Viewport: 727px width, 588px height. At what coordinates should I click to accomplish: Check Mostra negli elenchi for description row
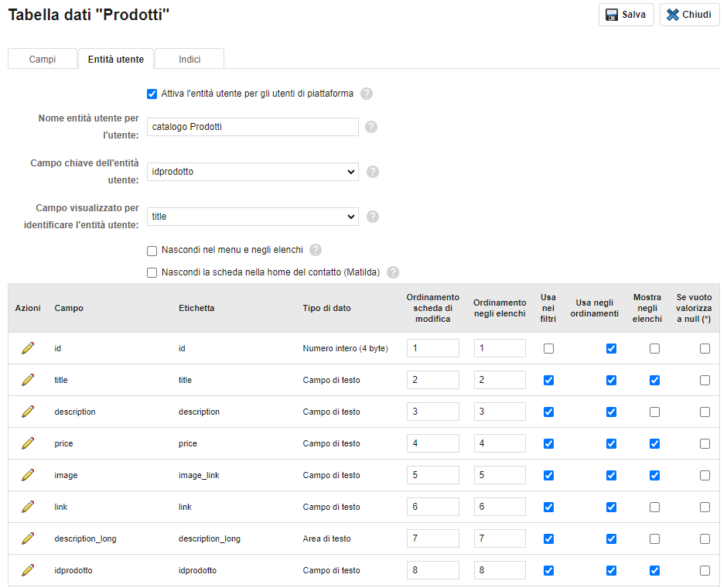(654, 412)
